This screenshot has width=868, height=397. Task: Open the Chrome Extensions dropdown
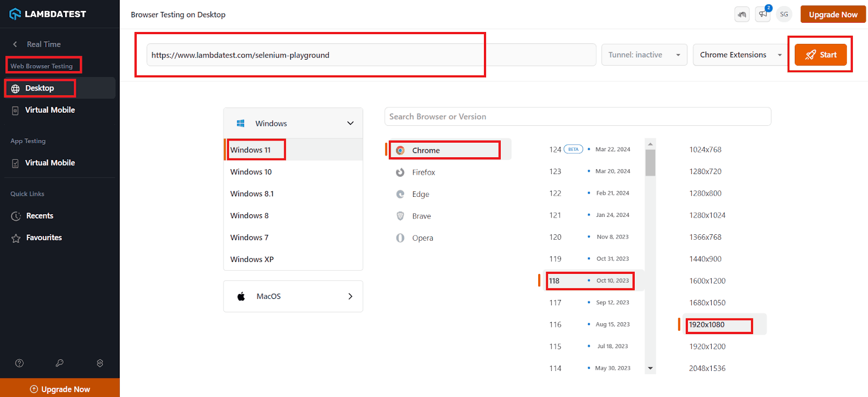(741, 55)
